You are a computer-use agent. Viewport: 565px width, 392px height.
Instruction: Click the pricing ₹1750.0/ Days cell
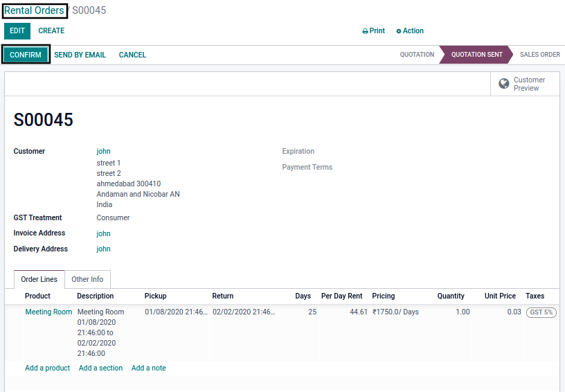point(395,312)
